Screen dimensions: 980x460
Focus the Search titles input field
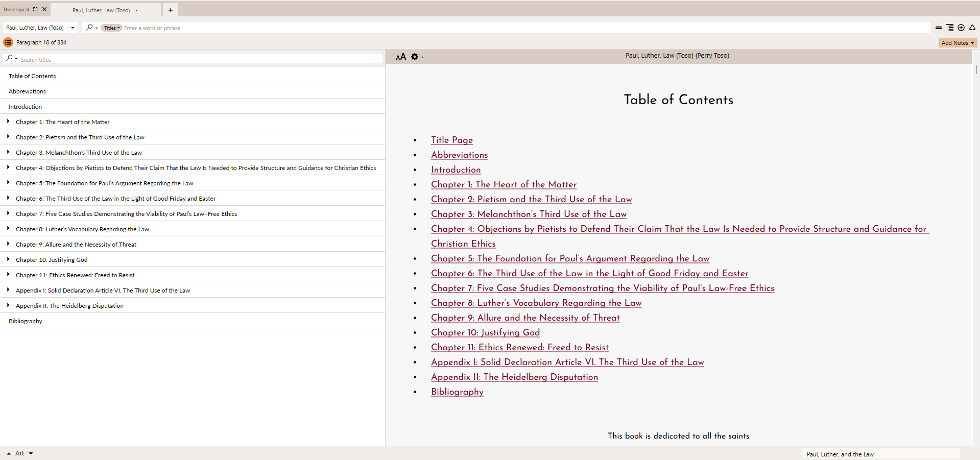click(201, 59)
